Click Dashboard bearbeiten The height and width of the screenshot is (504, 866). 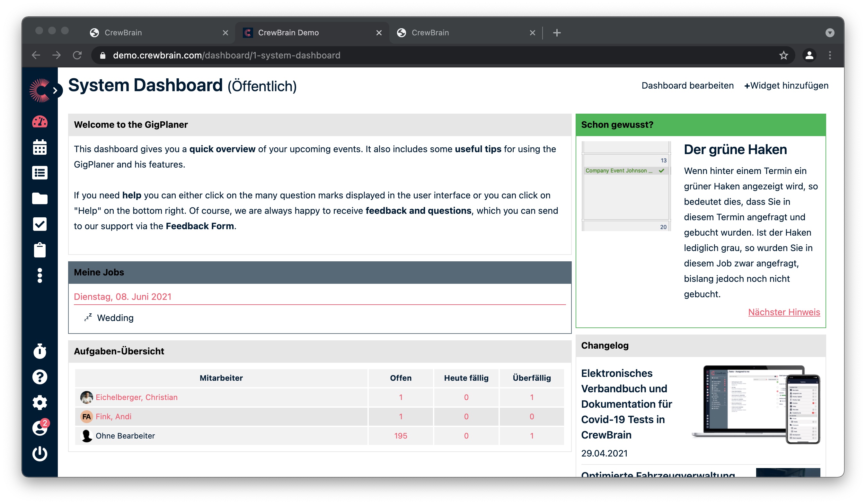pos(687,85)
